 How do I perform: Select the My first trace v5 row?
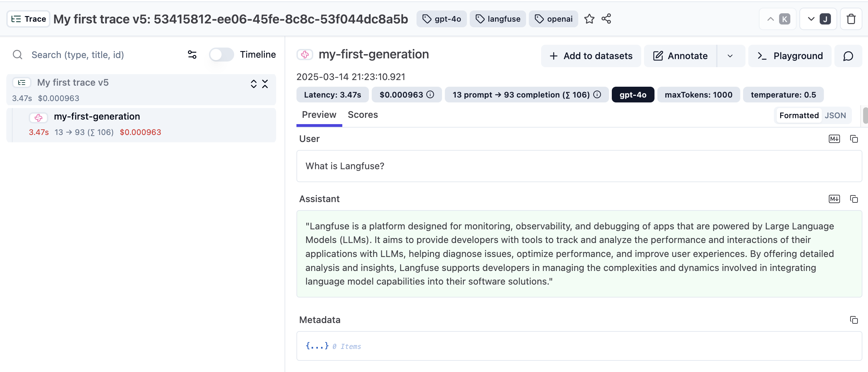[141, 90]
